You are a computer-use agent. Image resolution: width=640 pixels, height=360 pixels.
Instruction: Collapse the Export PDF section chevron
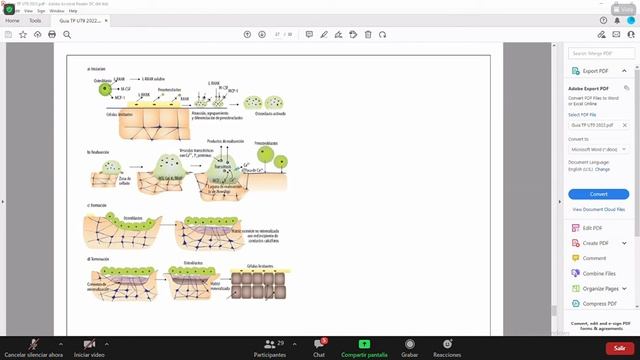[624, 71]
